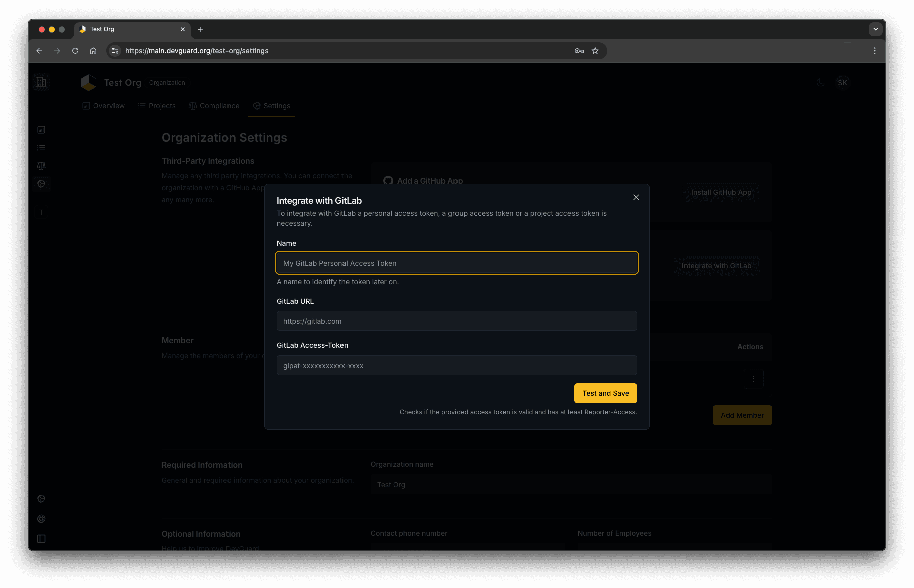Select the Test Org browser tab
Image resolution: width=914 pixels, height=588 pixels.
pyautogui.click(x=104, y=29)
